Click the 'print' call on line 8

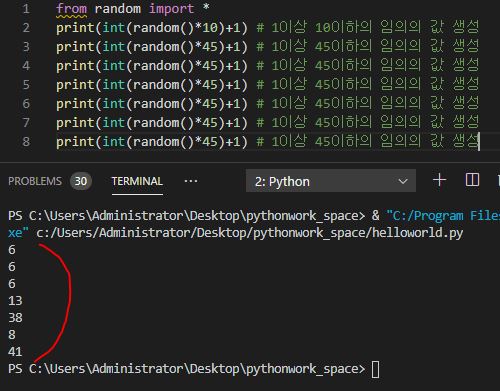tap(76, 142)
